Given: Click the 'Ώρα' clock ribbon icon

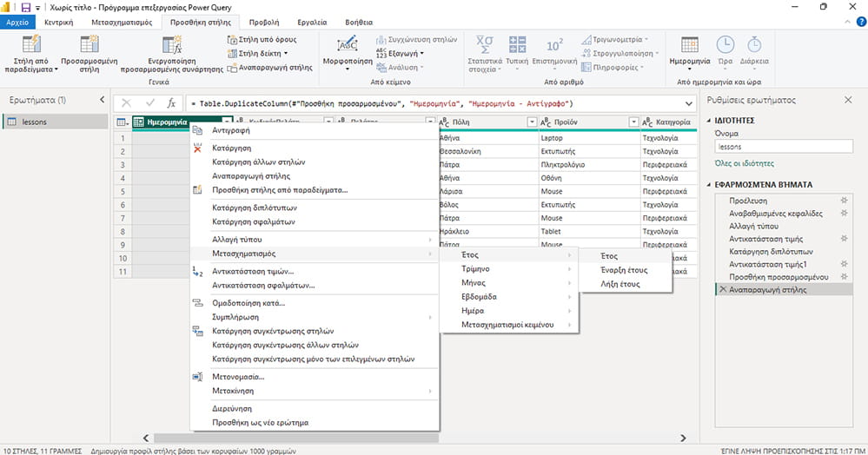Looking at the screenshot, I should (x=726, y=44).
